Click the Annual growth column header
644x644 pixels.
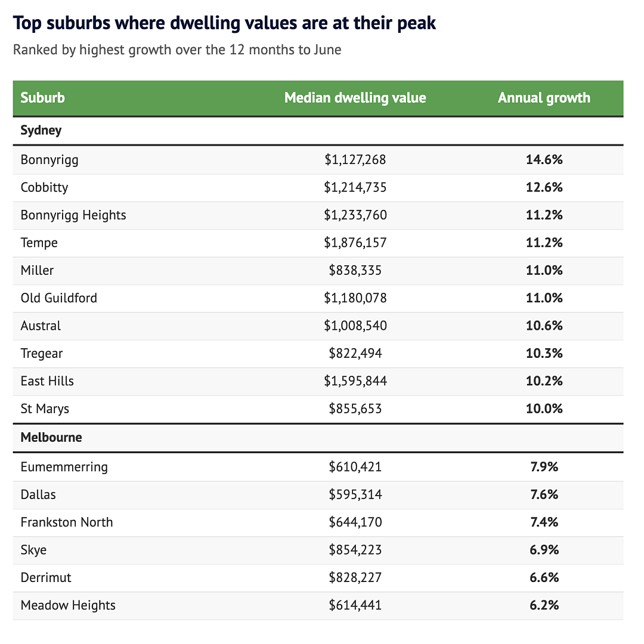coord(544,98)
